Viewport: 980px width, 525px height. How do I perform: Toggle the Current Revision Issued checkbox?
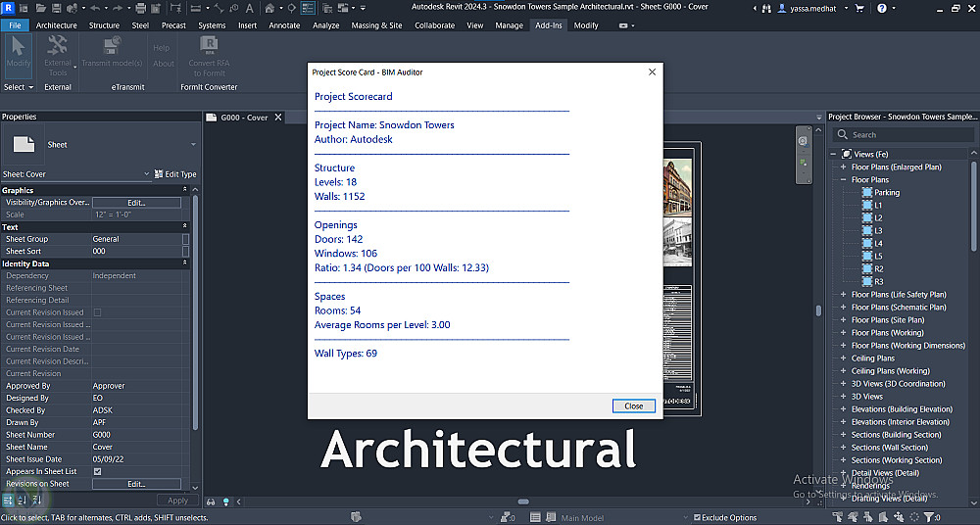[97, 312]
